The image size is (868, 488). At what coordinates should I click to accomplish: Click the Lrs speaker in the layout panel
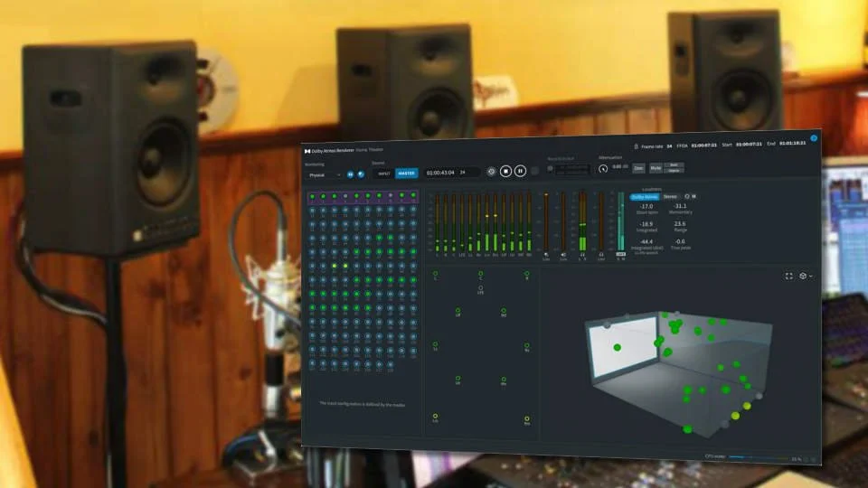tap(435, 418)
